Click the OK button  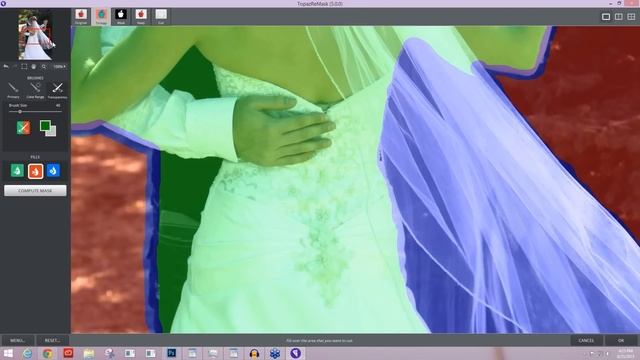tap(621, 340)
